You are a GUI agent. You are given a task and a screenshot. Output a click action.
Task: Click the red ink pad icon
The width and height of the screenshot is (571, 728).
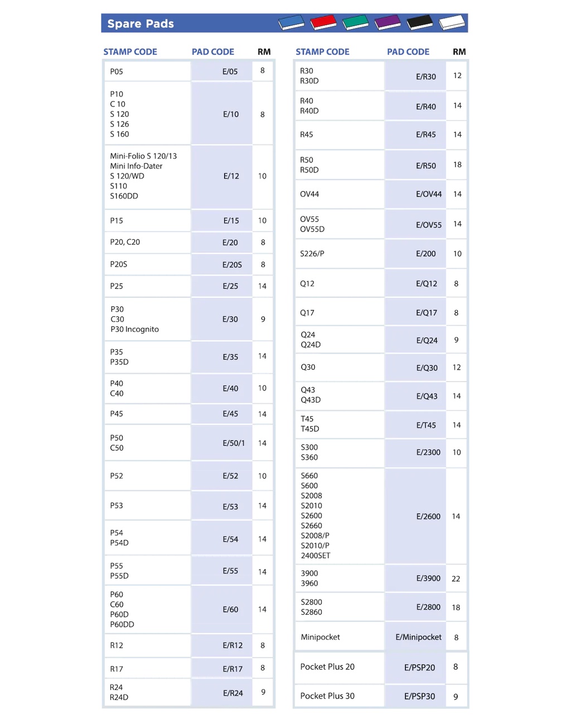(x=323, y=22)
